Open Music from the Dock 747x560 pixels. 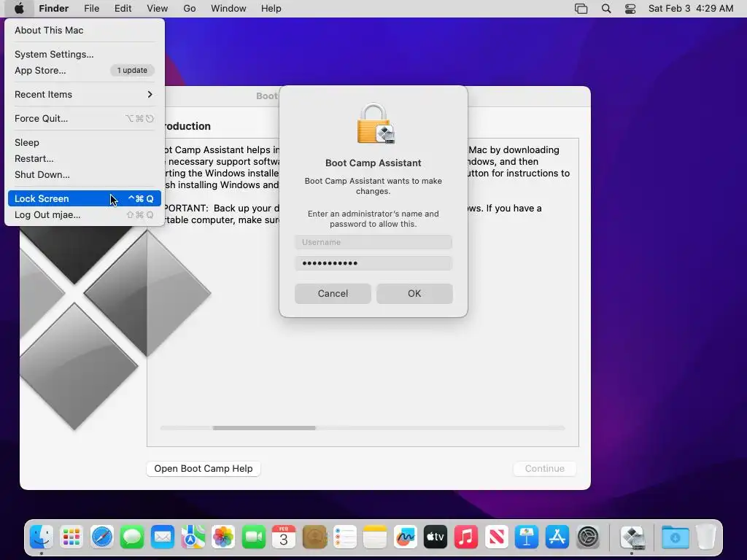coord(466,537)
